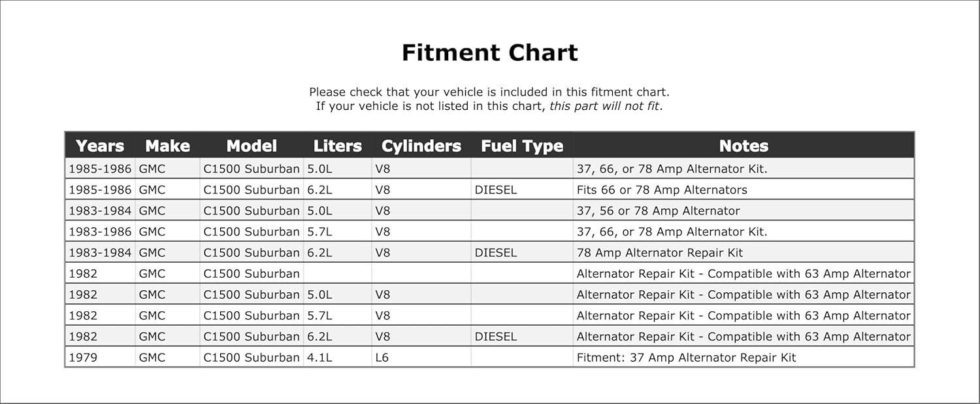Image resolution: width=980 pixels, height=404 pixels.
Task: Select the 37 Amp Alternator Repair Kit note
Action: coord(687,358)
